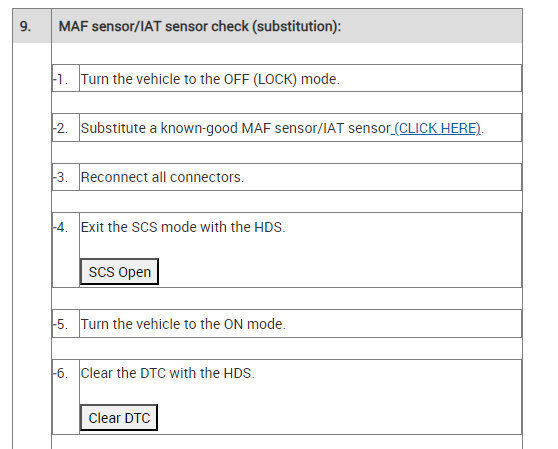Click the words 'OFF (LOCK)' in step 1
This screenshot has height=449, width=558.
coord(260,79)
